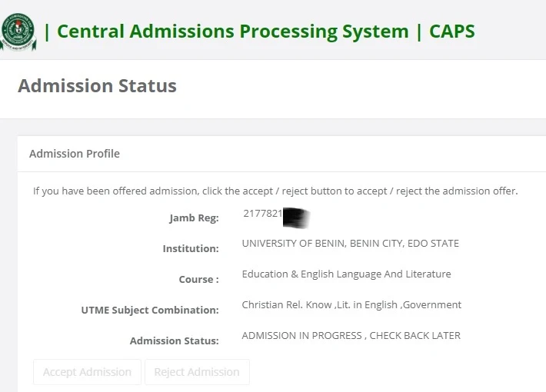
Task: Click the Accept Admission button
Action: click(87, 372)
